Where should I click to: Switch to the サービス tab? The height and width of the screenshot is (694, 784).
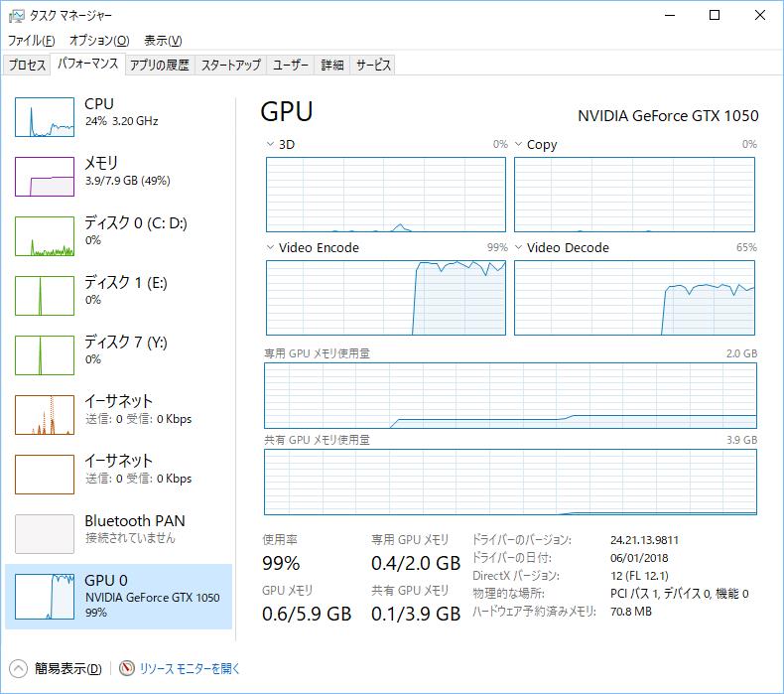point(373,66)
